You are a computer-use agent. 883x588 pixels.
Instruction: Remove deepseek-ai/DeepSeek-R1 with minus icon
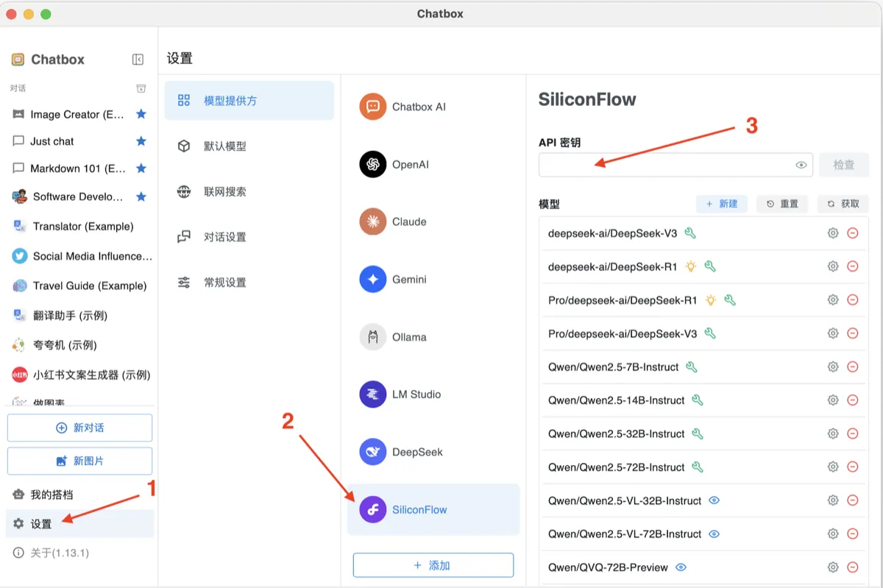(x=853, y=266)
